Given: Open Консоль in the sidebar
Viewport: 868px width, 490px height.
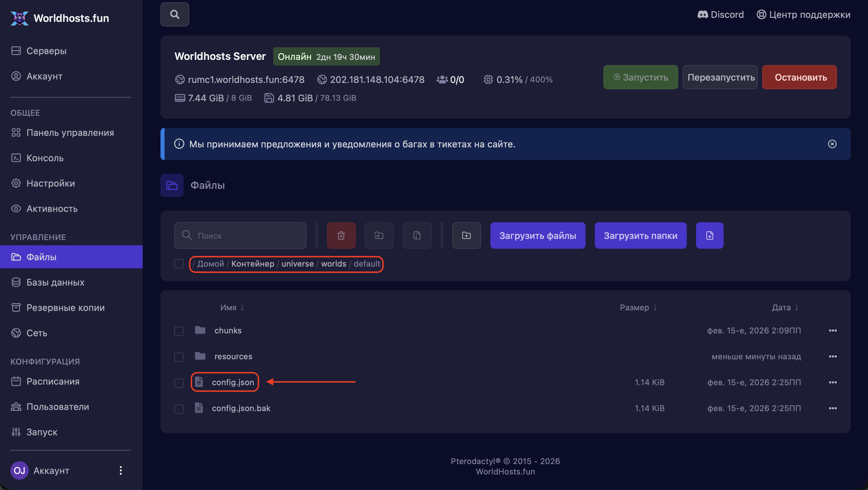Looking at the screenshot, I should click(45, 158).
